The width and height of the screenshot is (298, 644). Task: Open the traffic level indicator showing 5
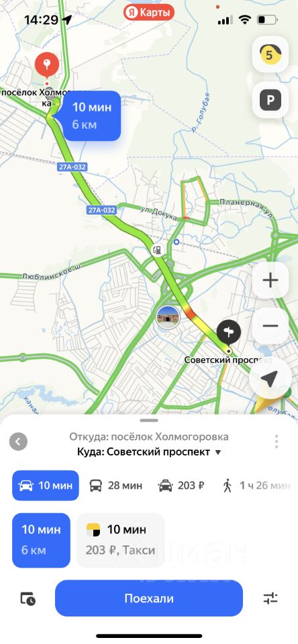pos(270,54)
